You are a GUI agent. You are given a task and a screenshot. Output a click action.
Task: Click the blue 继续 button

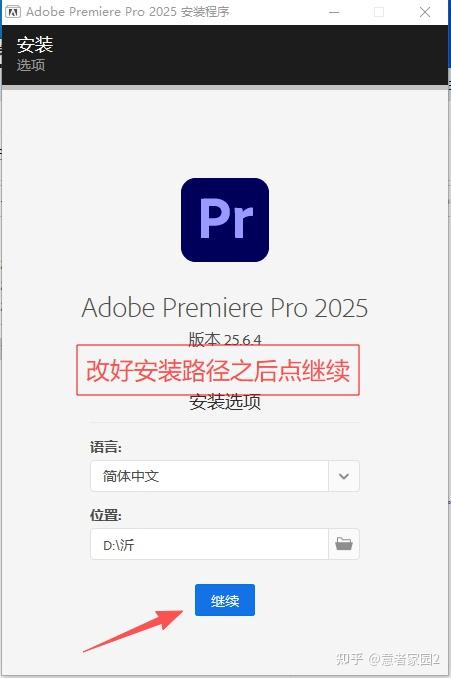(225, 600)
